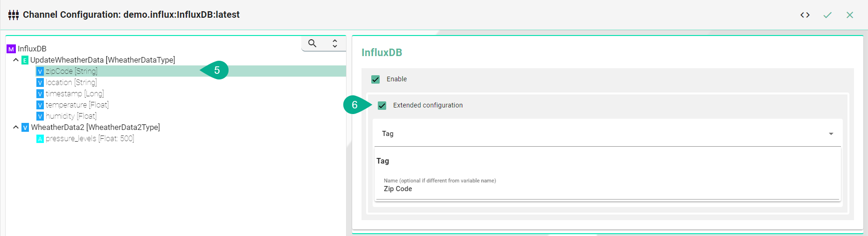The height and width of the screenshot is (236, 868).
Task: Click the Name field containing Zip Code
Action: point(607,189)
